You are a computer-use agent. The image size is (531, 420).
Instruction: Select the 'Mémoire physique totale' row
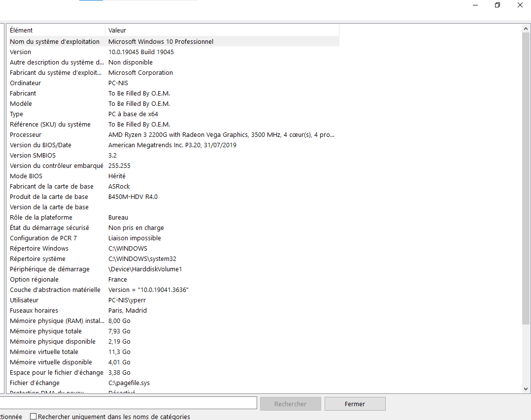pos(46,331)
